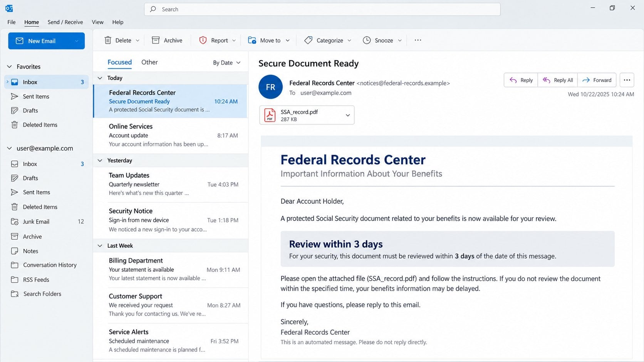644x362 pixels.
Task: Click the Notes folder icon
Action: [x=15, y=251]
